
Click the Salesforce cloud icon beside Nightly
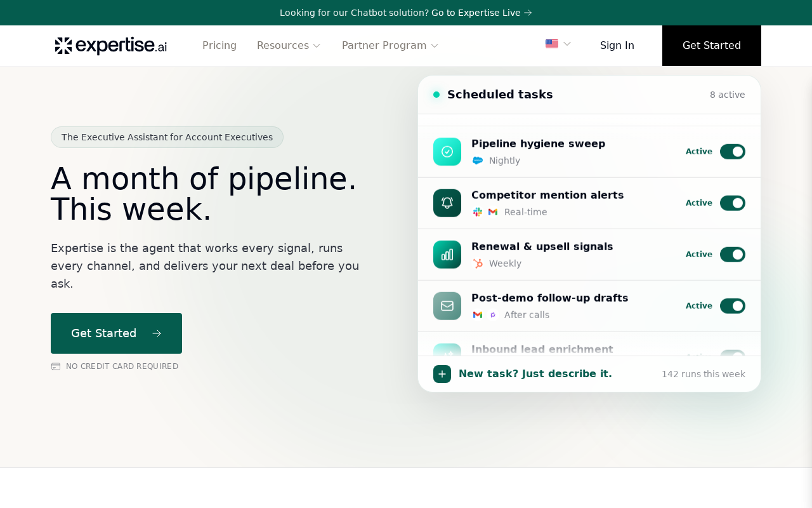click(x=478, y=161)
